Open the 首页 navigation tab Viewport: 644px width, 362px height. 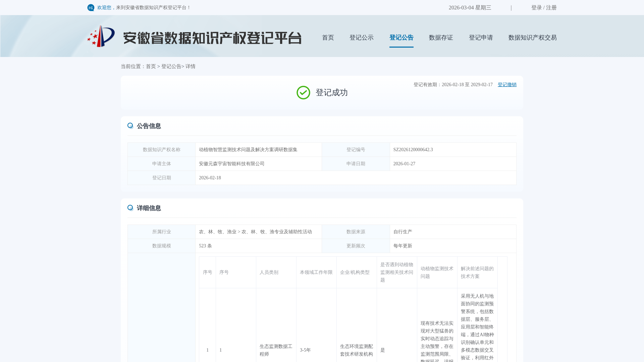coord(328,38)
